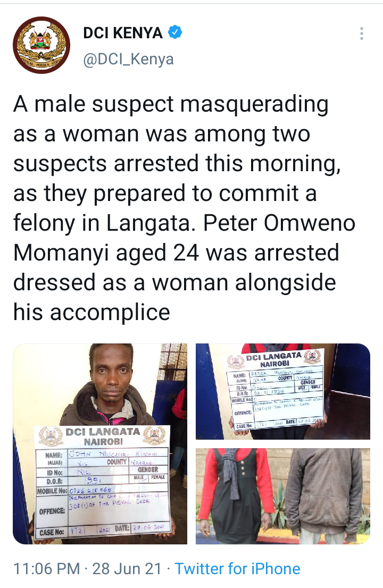The image size is (383, 588).
Task: Open the DCI KENYA display name
Action: pos(123,33)
